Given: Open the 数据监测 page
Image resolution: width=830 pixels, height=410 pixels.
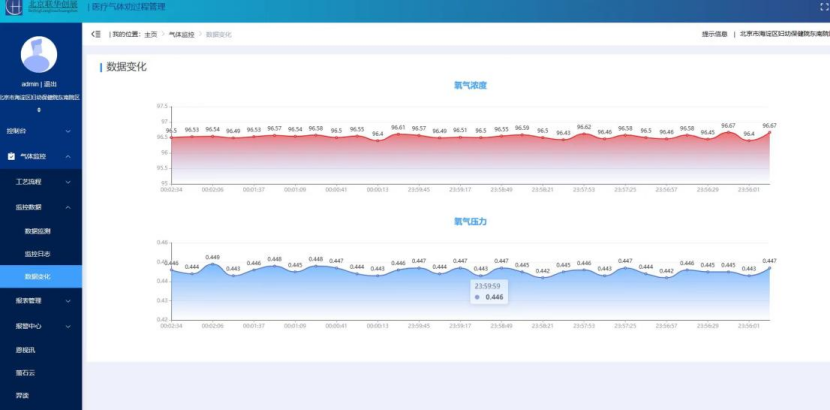Looking at the screenshot, I should pos(38,231).
